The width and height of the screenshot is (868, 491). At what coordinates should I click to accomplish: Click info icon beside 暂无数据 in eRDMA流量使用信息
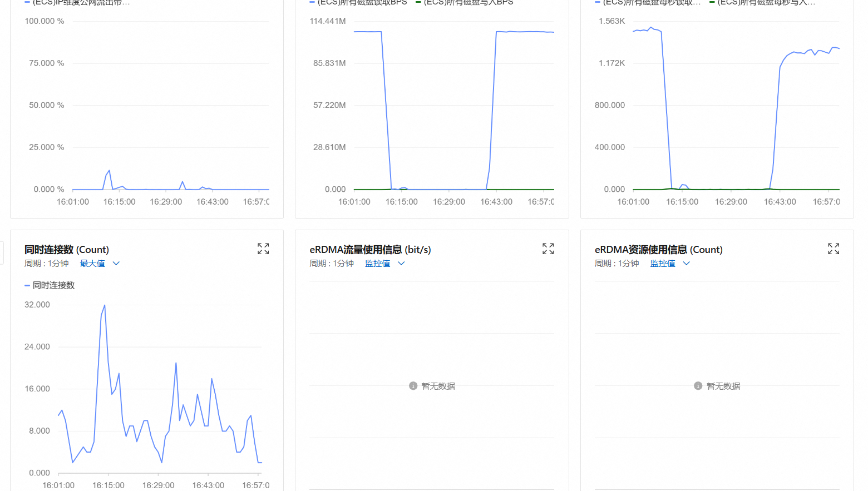click(413, 386)
